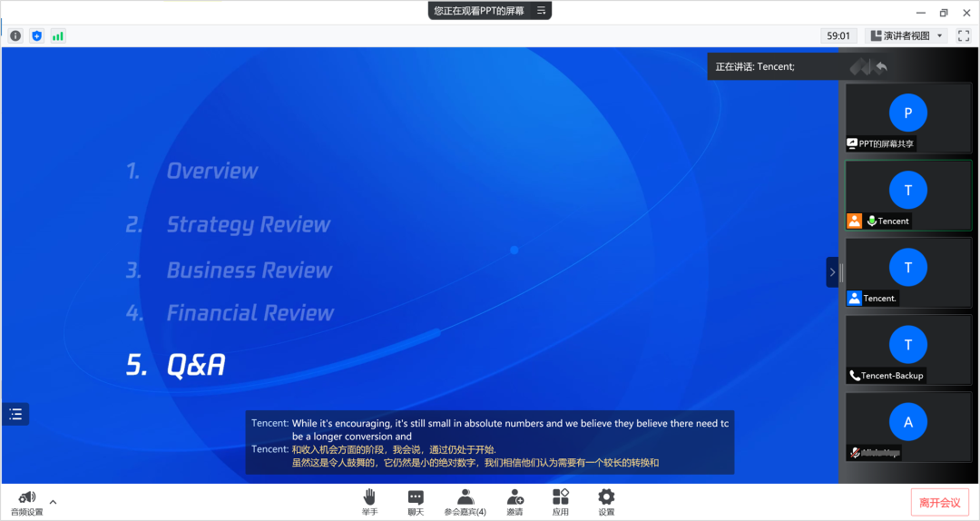This screenshot has height=521, width=980.
Task: Open the 聊天 chat panel
Action: tap(416, 502)
